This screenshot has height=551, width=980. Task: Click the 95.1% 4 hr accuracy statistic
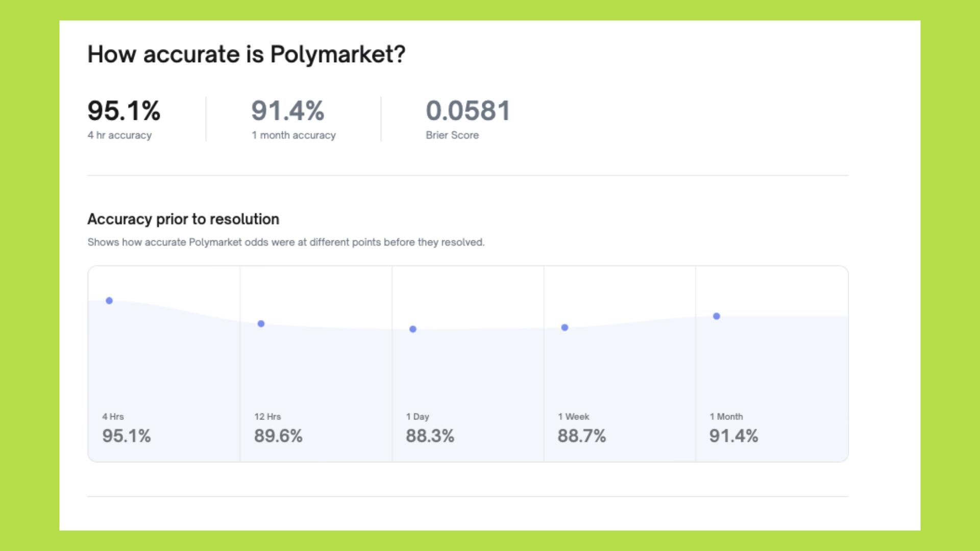click(x=123, y=111)
